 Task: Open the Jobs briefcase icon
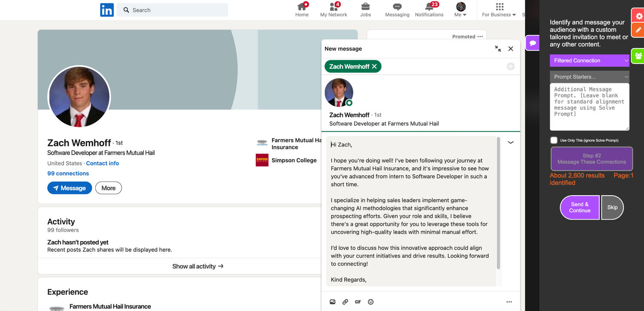pyautogui.click(x=365, y=7)
